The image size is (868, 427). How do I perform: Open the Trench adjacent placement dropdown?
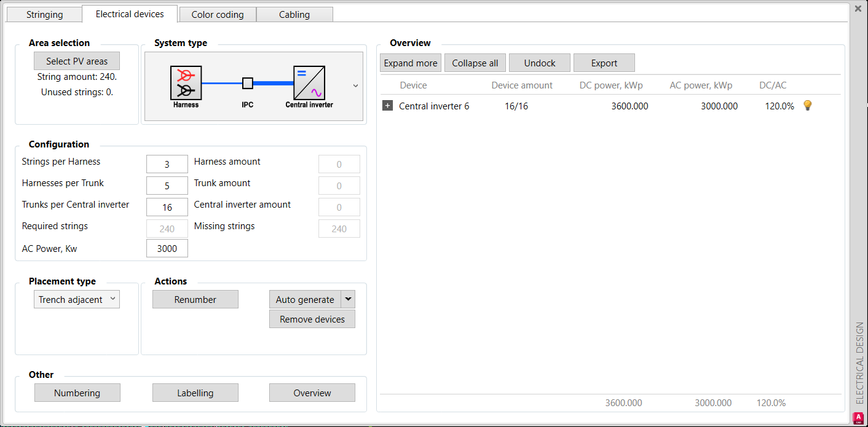pyautogui.click(x=76, y=299)
